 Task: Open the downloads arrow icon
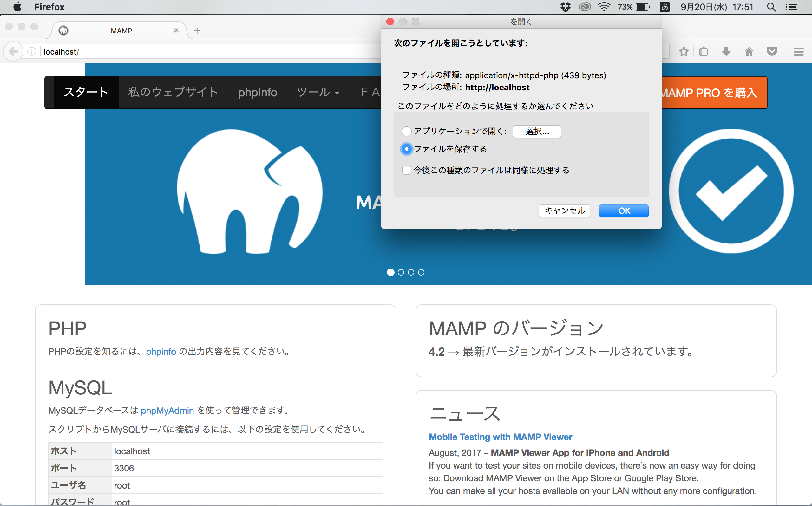point(726,52)
